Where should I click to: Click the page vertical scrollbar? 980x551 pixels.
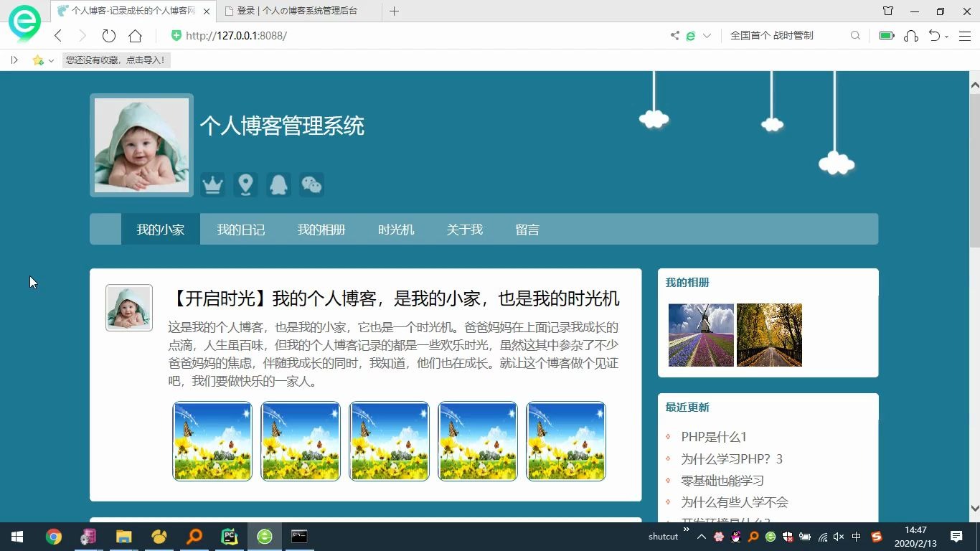click(x=974, y=171)
